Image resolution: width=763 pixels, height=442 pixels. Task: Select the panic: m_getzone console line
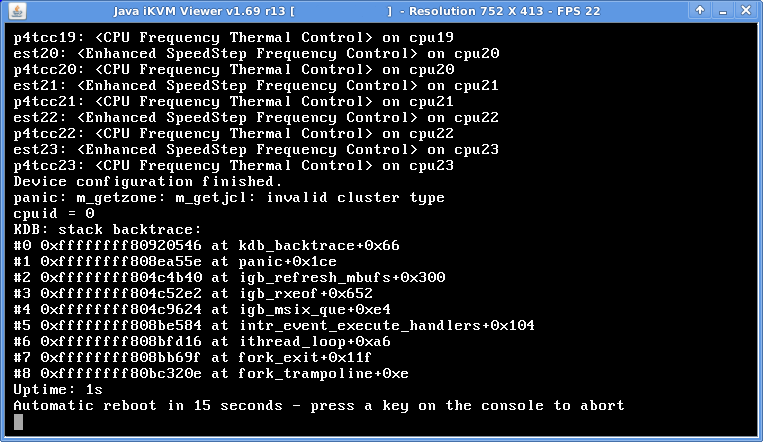click(x=229, y=198)
